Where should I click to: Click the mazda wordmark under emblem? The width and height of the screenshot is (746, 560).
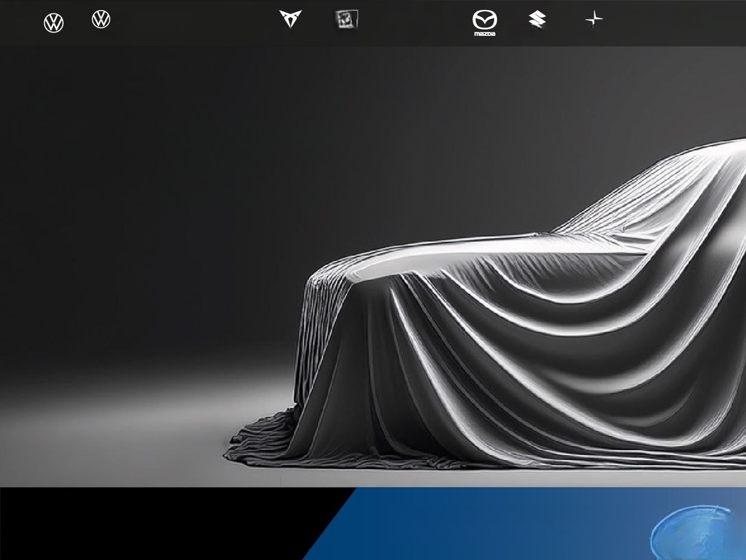tap(484, 34)
